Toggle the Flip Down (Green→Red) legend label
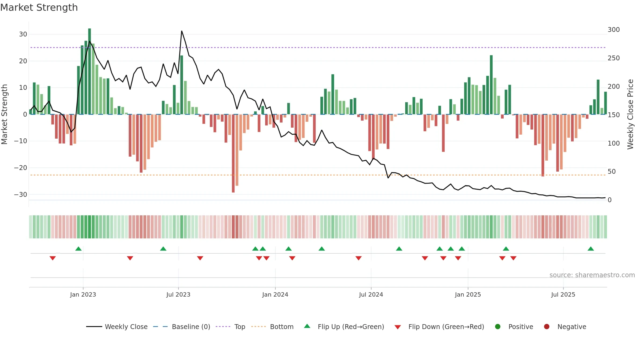Image resolution: width=644 pixels, height=362 pixels. 446,327
